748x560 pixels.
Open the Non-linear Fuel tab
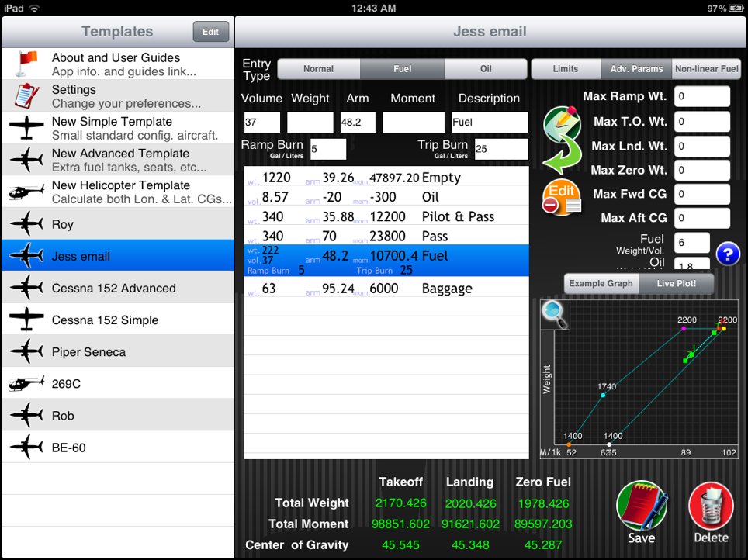coord(706,69)
